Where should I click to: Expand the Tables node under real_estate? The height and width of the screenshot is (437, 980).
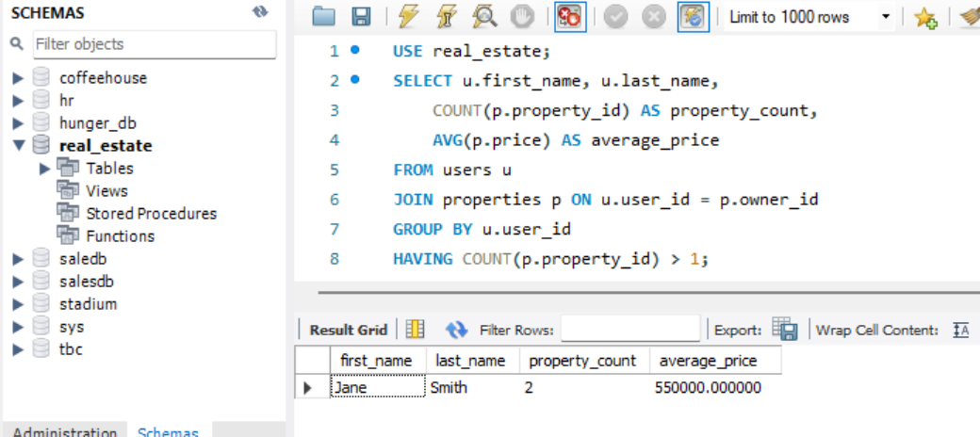[x=44, y=169]
